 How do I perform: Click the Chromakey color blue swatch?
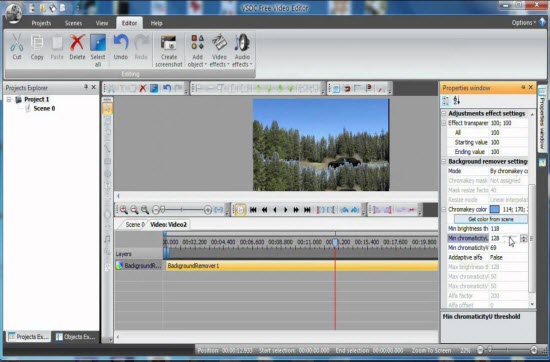495,209
